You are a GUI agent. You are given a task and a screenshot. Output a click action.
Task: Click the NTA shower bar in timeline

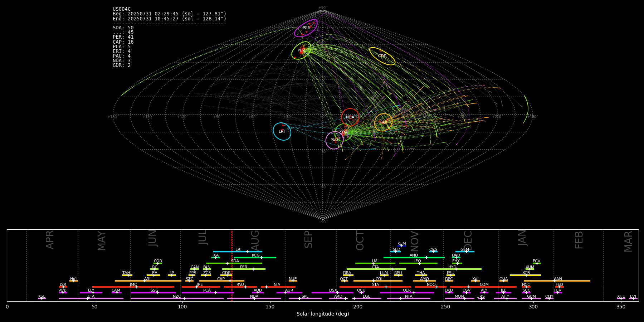point(409,298)
